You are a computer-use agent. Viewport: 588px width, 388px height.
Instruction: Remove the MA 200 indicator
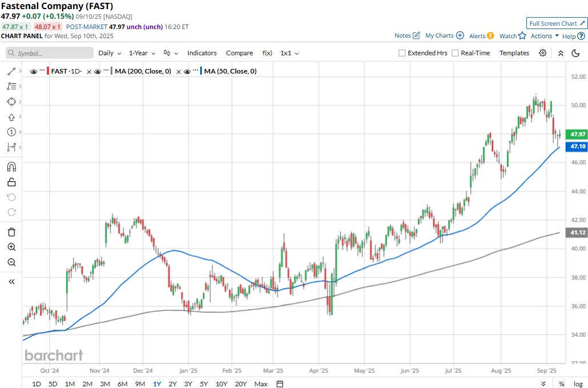coord(179,72)
